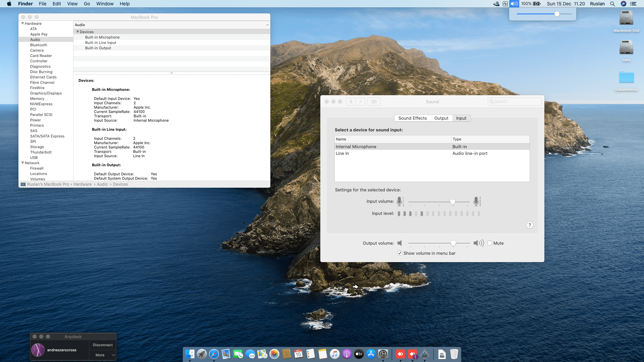Open the Window menu
The width and height of the screenshot is (644, 362).
105,4
